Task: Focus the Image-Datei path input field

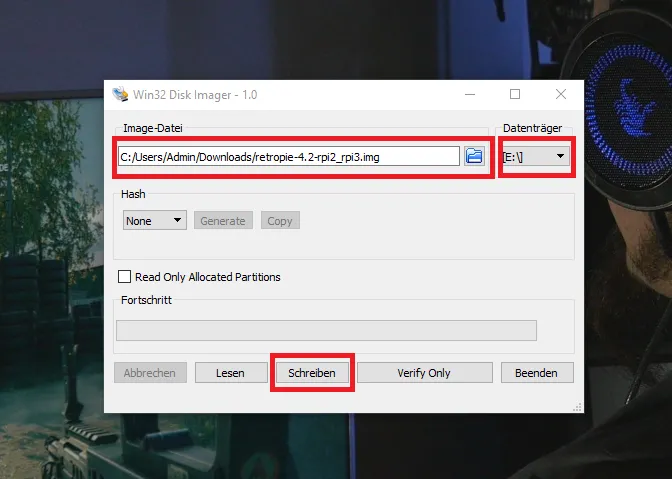Action: coord(289,157)
